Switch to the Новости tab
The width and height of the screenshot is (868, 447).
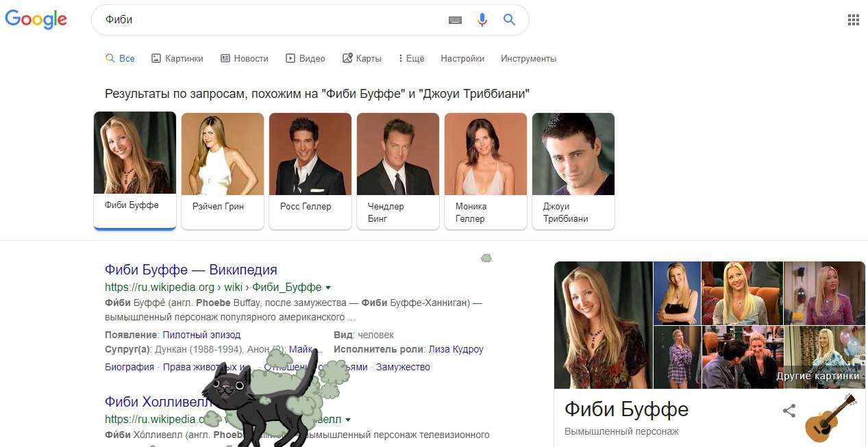245,59
